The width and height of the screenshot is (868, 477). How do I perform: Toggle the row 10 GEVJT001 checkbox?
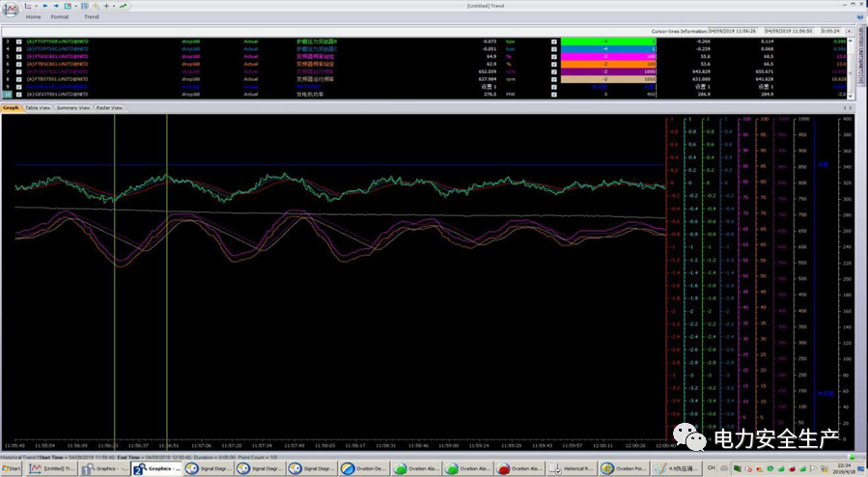[x=18, y=94]
